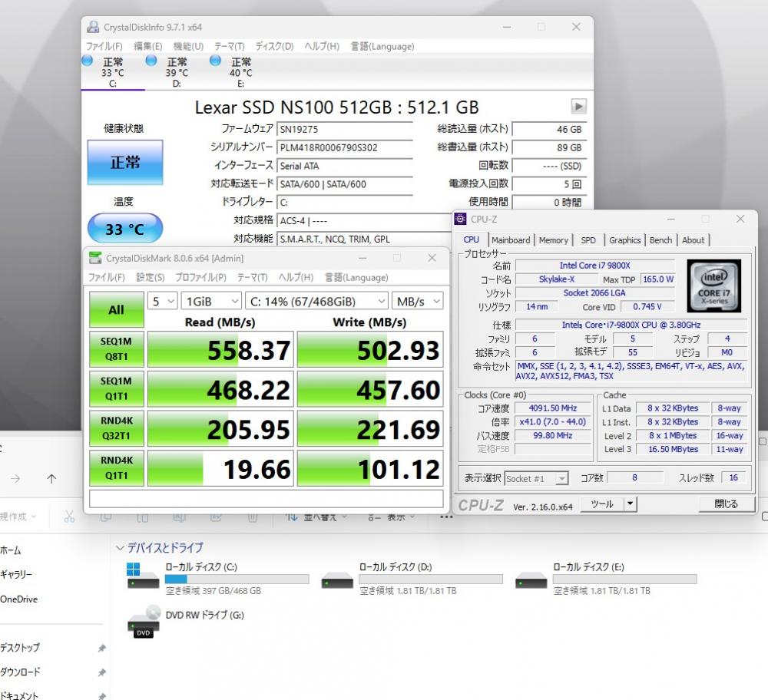Open ファイル(F) menu in CrystalDiskInfo
Viewport: 768px width, 700px height.
pyautogui.click(x=104, y=46)
